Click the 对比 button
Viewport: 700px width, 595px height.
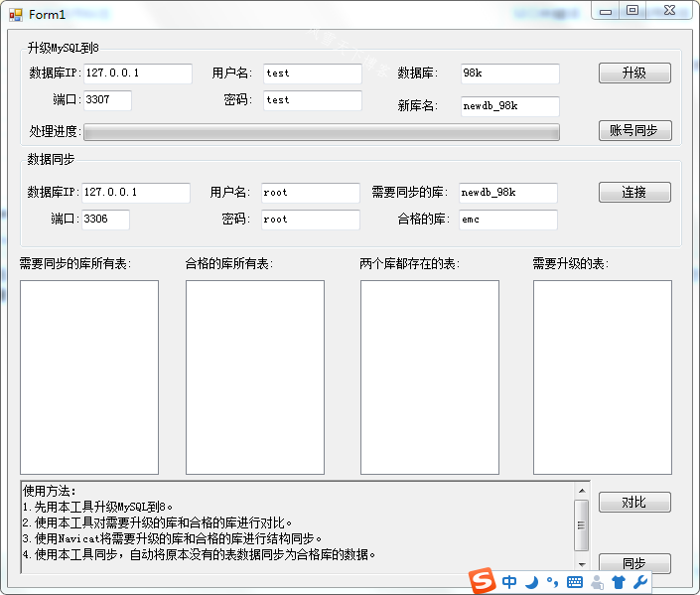click(634, 502)
